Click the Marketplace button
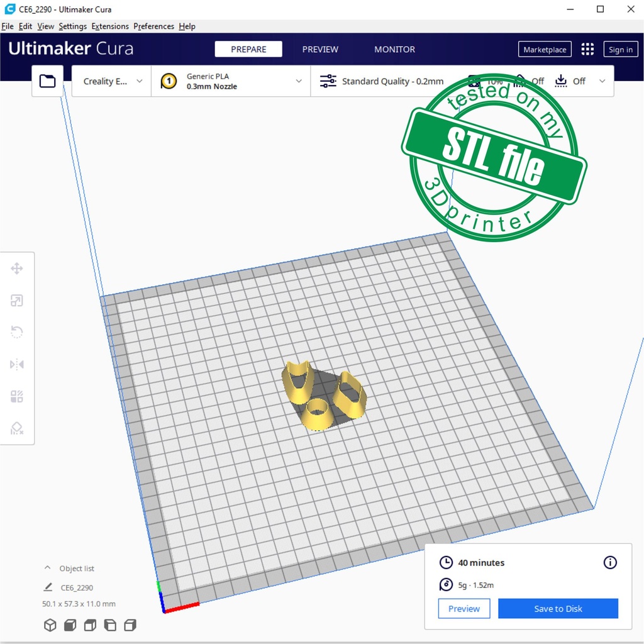Screen dimensions: 644x644 tap(545, 50)
